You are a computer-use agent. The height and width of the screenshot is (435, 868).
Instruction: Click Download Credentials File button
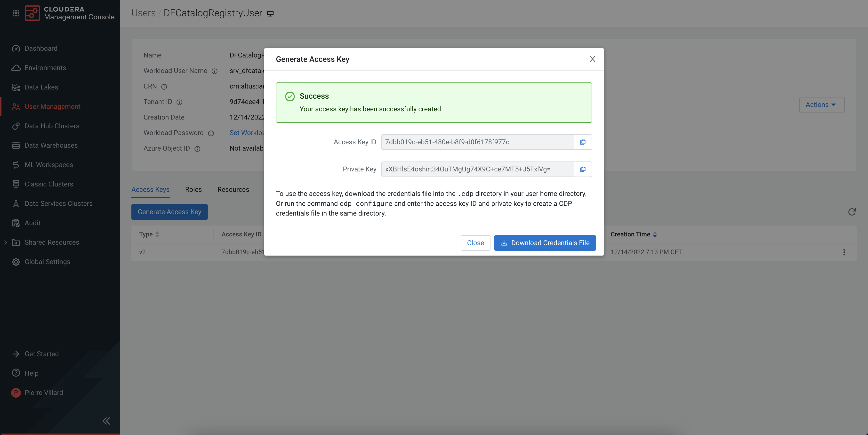(545, 243)
